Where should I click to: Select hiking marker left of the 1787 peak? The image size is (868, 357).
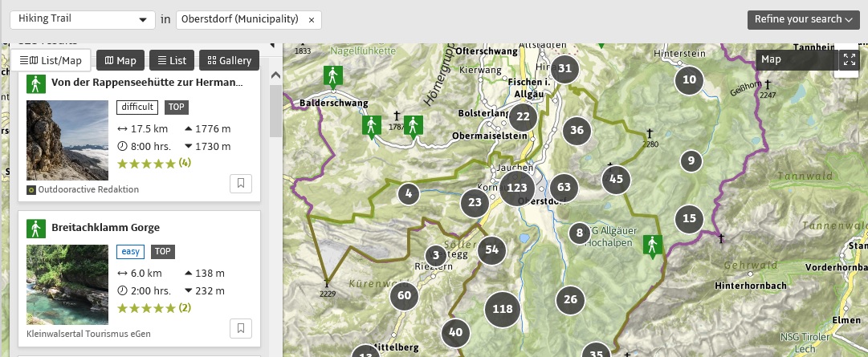coord(372,126)
